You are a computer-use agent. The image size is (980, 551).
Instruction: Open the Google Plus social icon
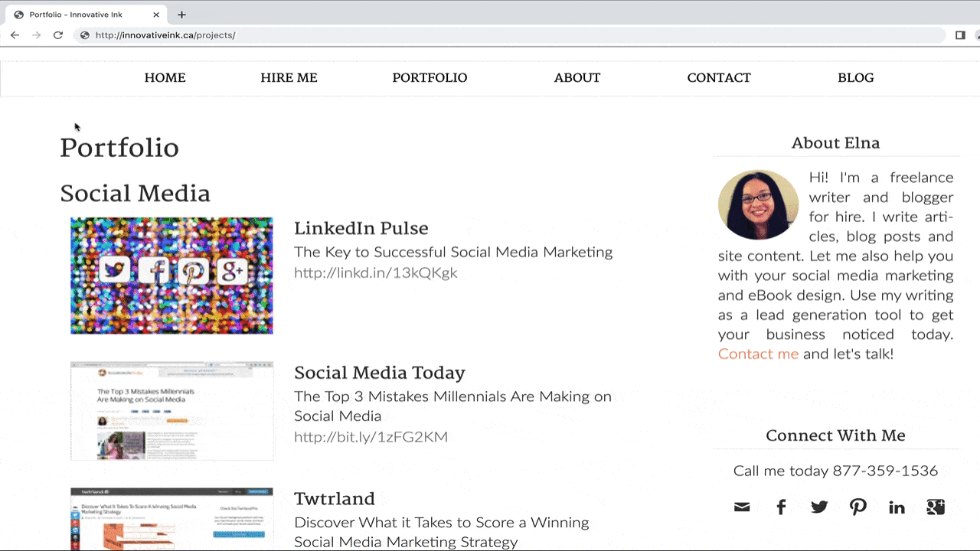point(935,507)
